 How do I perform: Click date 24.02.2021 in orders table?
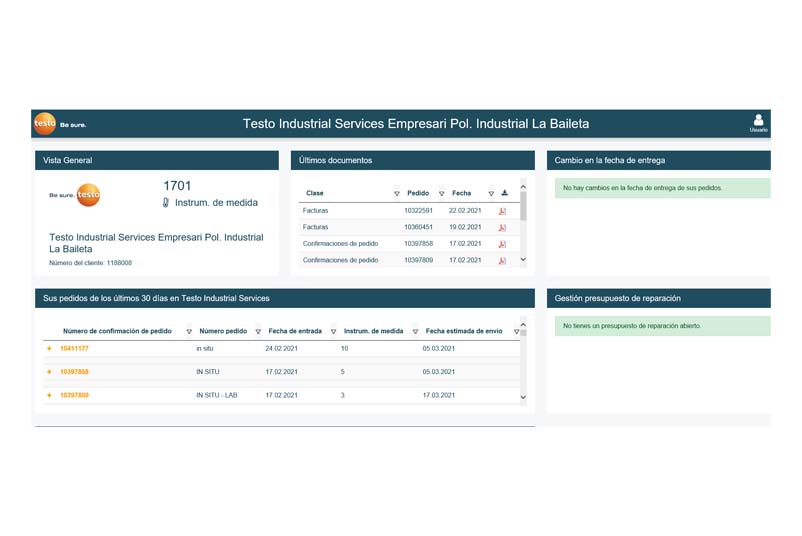(x=281, y=348)
